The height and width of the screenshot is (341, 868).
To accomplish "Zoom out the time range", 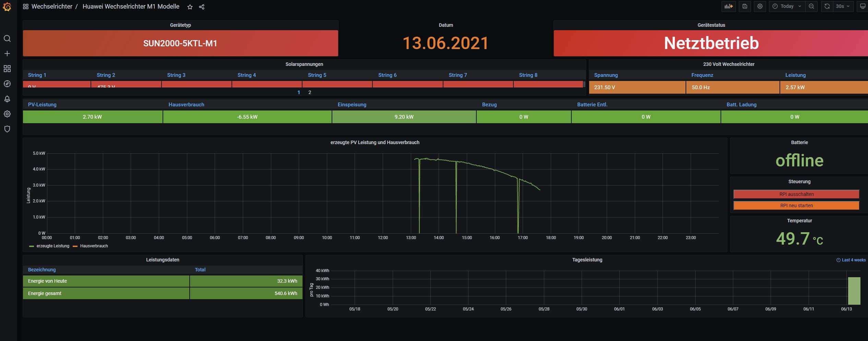I will [811, 6].
